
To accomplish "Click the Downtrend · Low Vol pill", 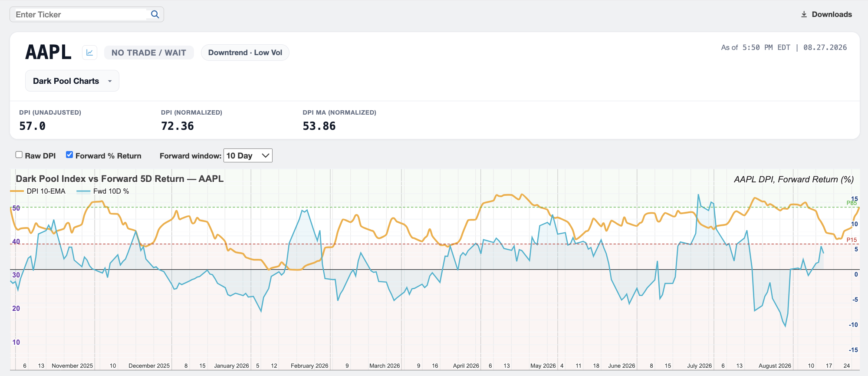I will pos(245,53).
